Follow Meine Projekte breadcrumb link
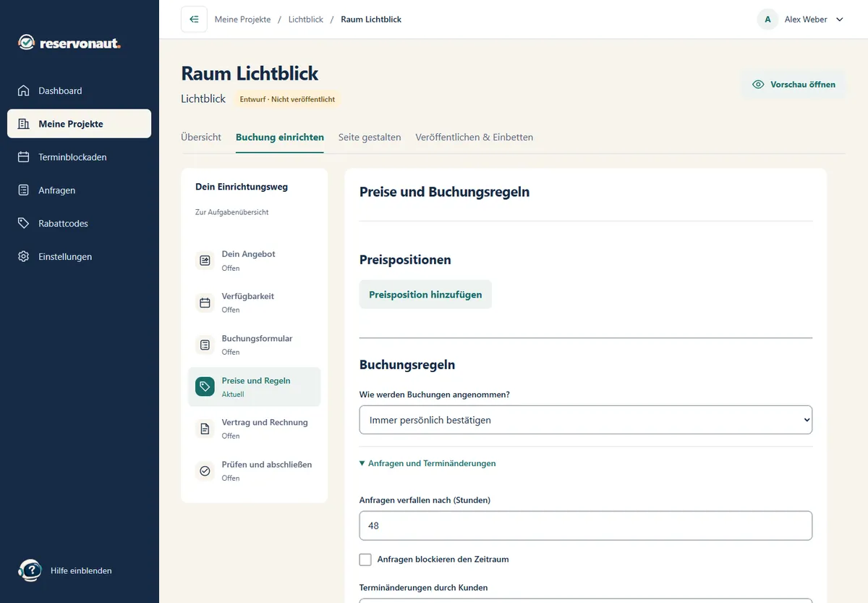Viewport: 868px width, 603px height. tap(243, 20)
